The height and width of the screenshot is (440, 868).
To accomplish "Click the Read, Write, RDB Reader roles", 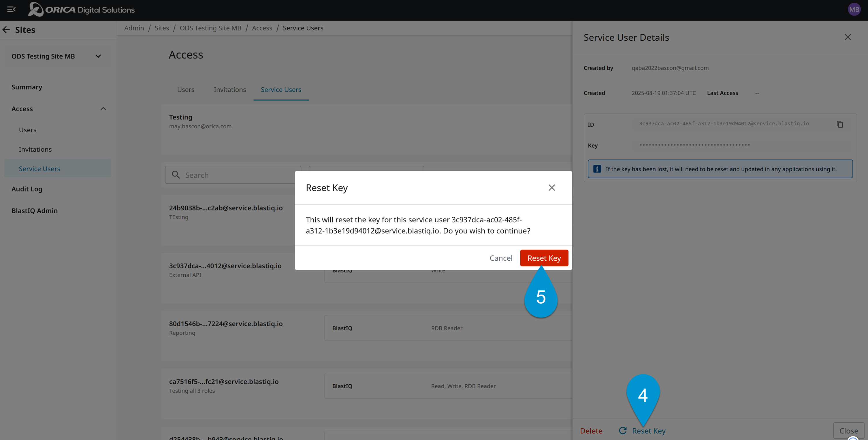I will [463, 386].
